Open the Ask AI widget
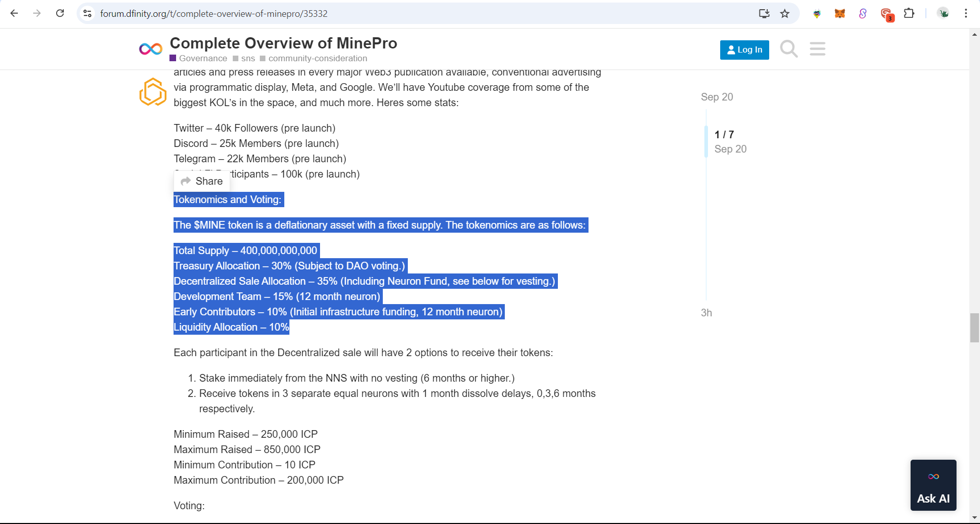Image resolution: width=980 pixels, height=524 pixels. (x=933, y=485)
